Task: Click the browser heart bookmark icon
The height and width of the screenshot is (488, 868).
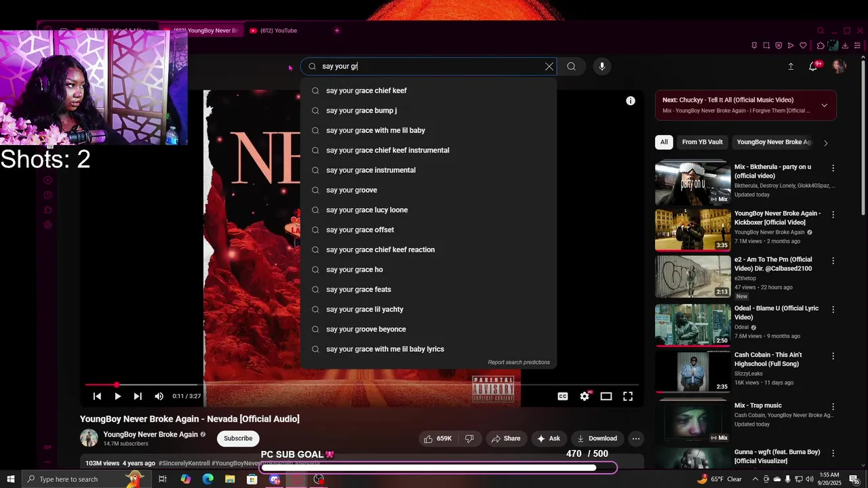Action: point(803,45)
